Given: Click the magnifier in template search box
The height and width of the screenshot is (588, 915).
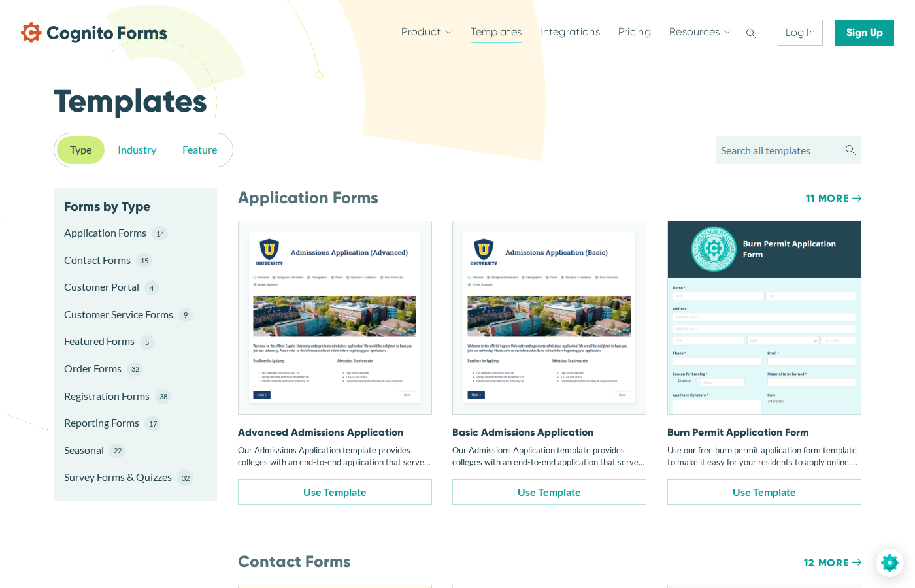Looking at the screenshot, I should (850, 150).
